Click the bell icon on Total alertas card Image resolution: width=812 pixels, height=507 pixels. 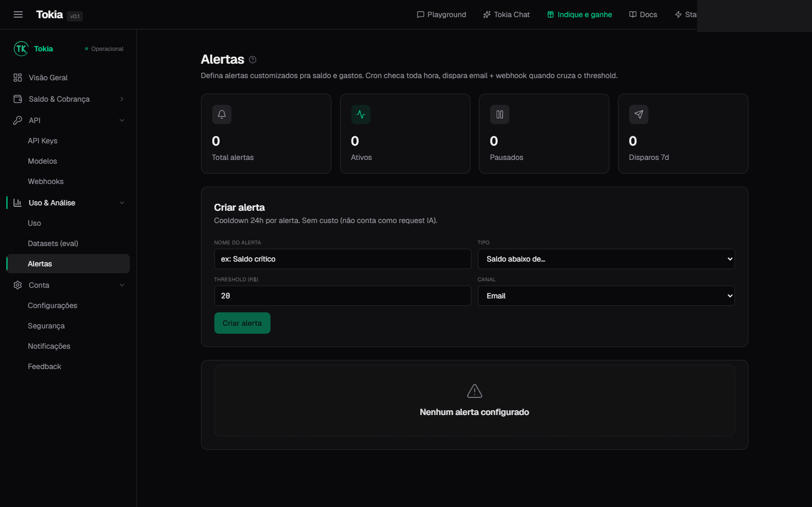(222, 114)
